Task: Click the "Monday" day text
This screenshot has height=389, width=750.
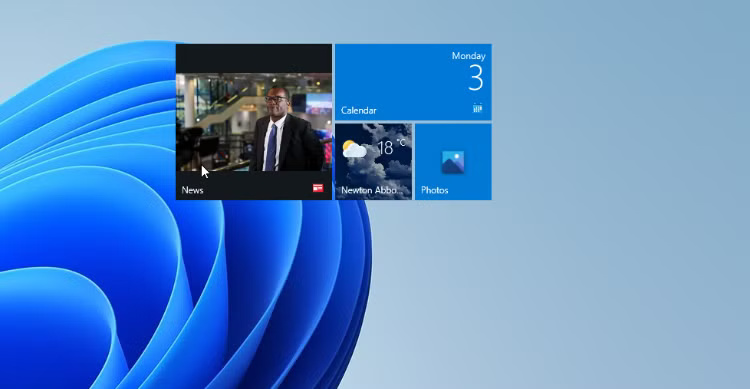Action: (469, 56)
